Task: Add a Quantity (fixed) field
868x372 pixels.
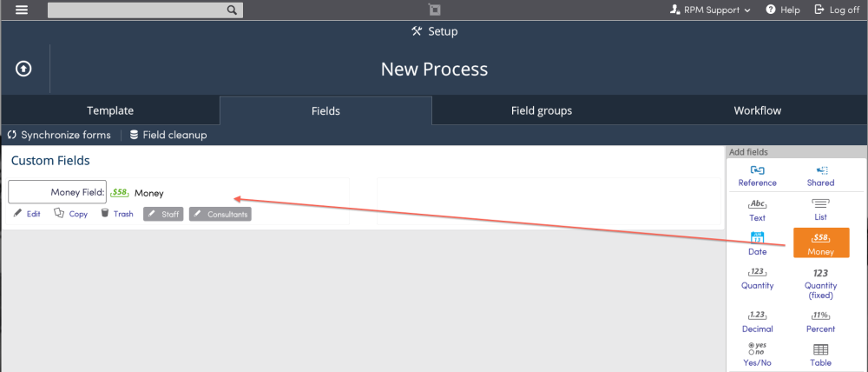Action: [x=820, y=284]
